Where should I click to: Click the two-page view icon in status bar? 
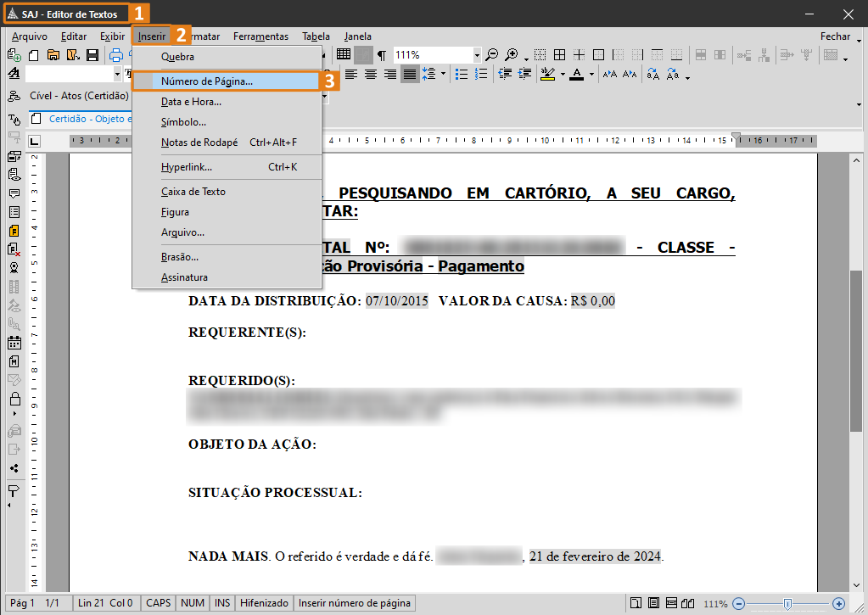point(687,603)
